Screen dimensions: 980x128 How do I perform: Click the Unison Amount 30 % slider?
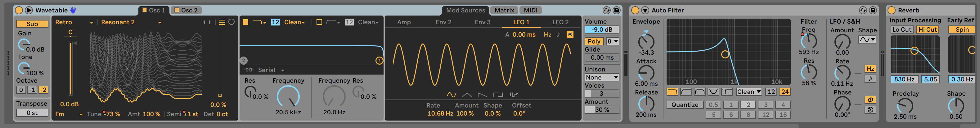602,110
